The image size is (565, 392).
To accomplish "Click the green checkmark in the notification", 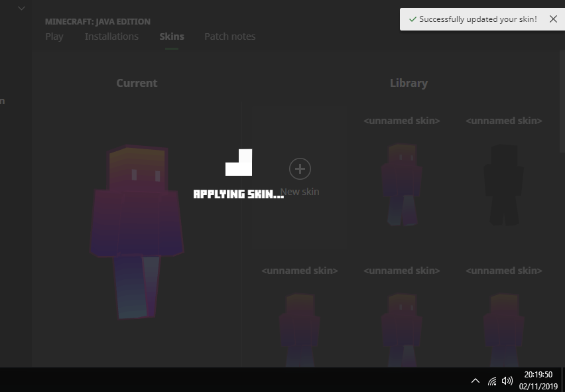I will point(413,19).
